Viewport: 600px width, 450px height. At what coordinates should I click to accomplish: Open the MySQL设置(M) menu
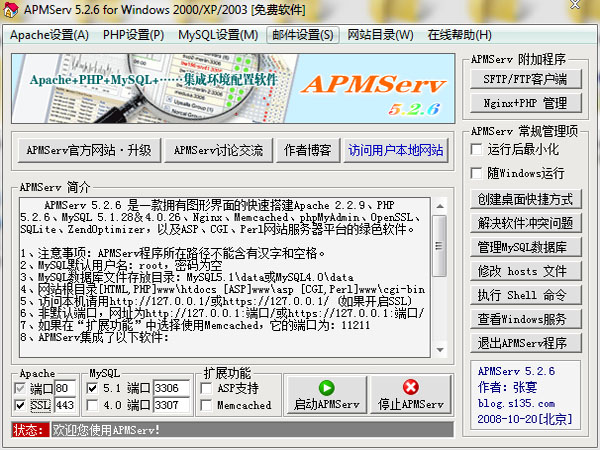pos(218,35)
